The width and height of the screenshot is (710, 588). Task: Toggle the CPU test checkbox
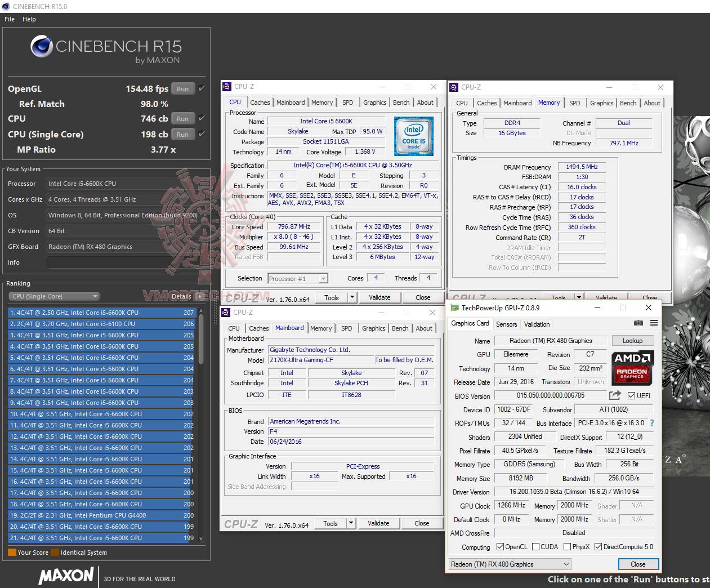[x=202, y=118]
